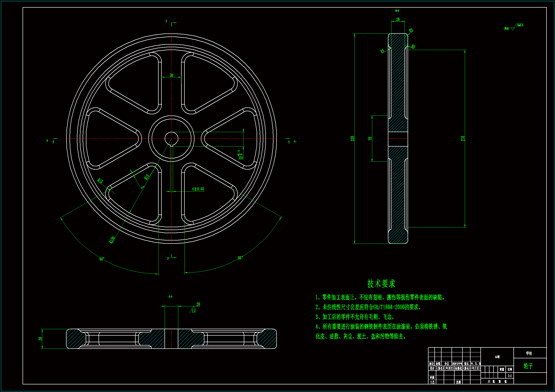Select the A-A section view label

[x=170, y=296]
